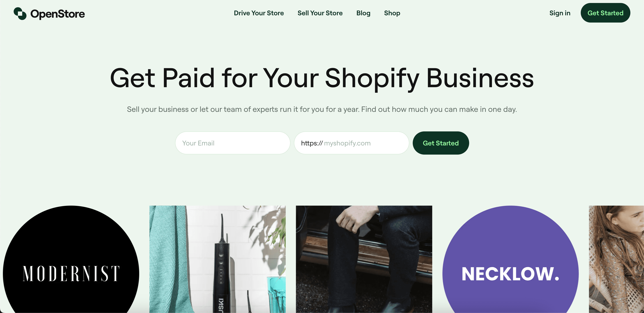Focus the myshopify.com store URL field
Screen dimensions: 644x313
[352, 143]
